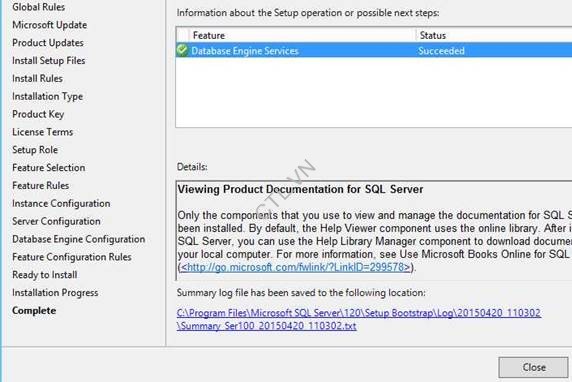
Task: Click the green success check icon
Action: (182, 50)
